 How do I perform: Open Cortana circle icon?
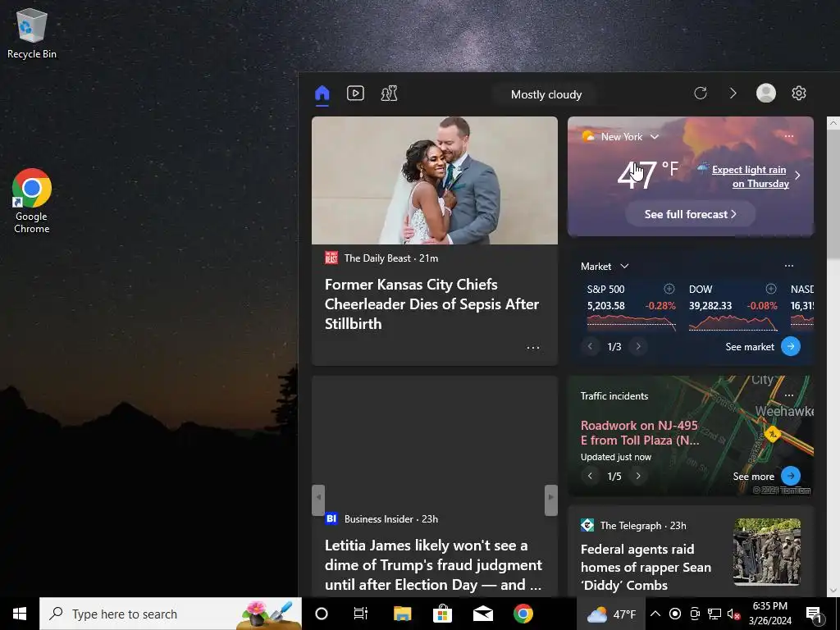(x=321, y=614)
